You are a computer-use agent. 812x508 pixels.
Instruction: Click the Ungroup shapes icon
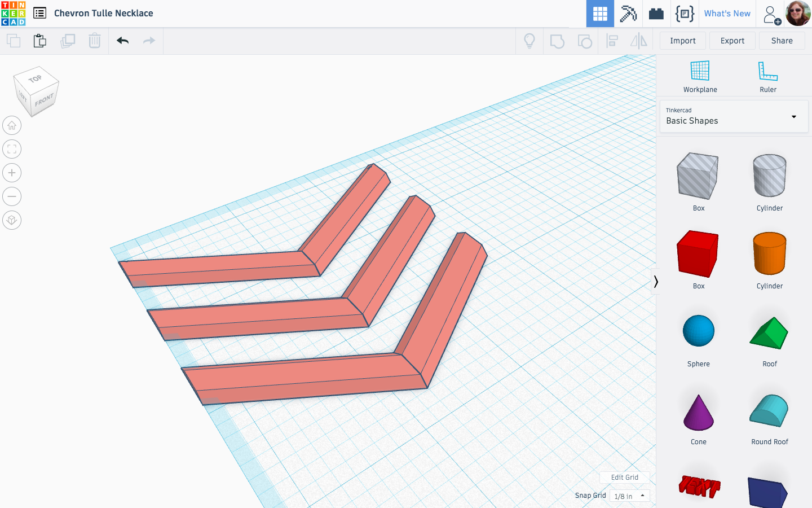tap(585, 41)
